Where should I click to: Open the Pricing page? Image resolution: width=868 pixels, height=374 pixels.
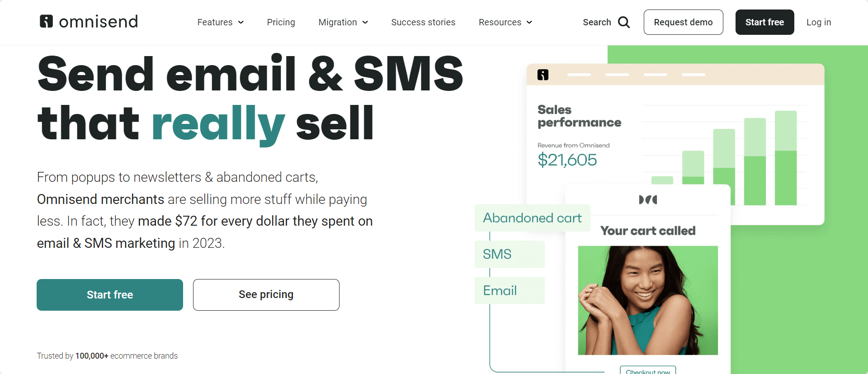pos(281,22)
